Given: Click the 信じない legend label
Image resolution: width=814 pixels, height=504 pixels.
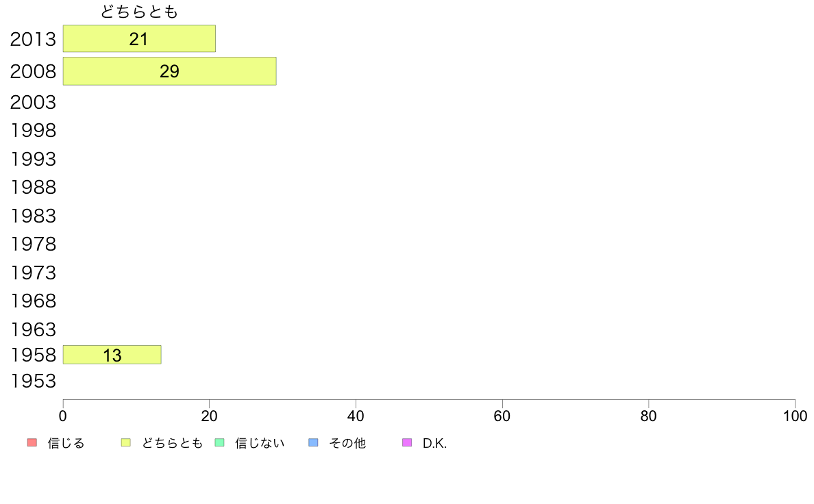Looking at the screenshot, I should click(x=260, y=443).
